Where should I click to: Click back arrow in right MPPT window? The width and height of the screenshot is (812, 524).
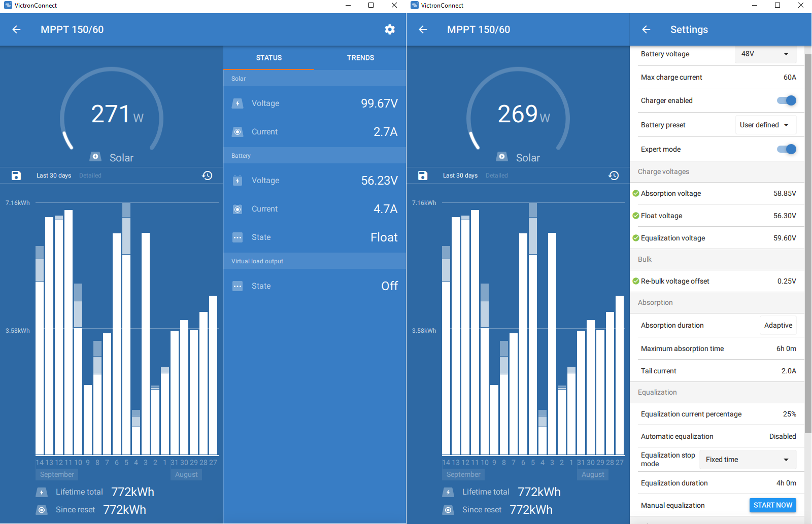pyautogui.click(x=423, y=29)
